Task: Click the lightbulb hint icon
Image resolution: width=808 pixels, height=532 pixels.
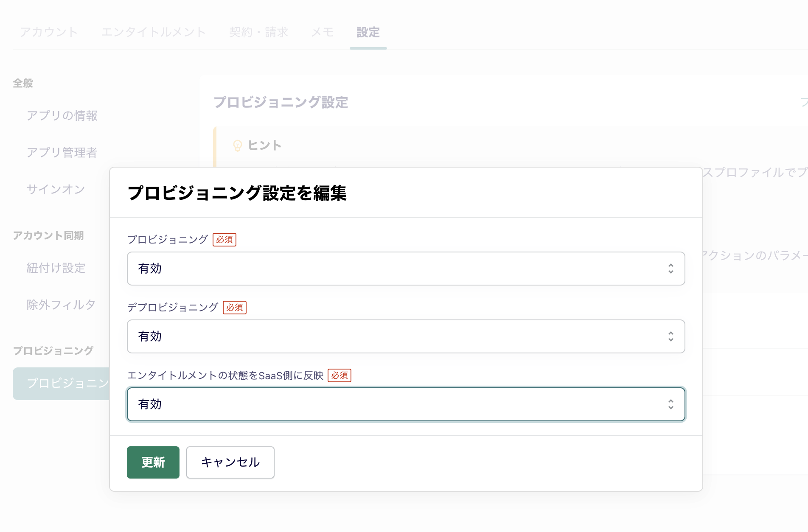Action: coord(238,146)
